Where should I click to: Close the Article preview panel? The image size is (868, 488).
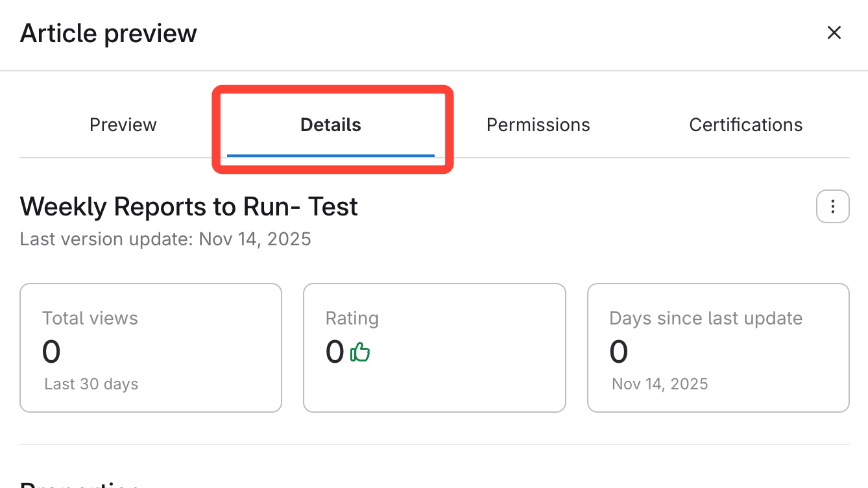tap(834, 33)
